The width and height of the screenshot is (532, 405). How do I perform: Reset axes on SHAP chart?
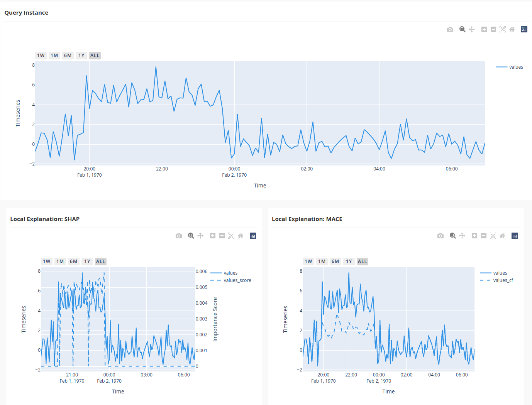click(x=241, y=236)
